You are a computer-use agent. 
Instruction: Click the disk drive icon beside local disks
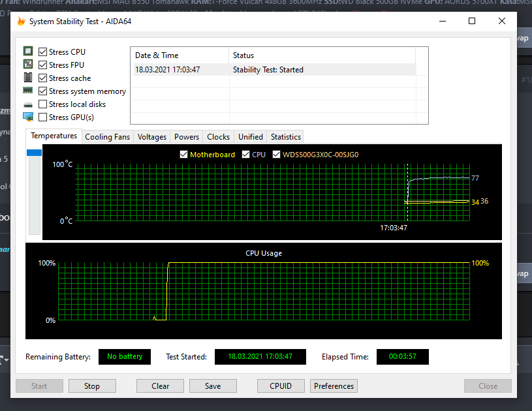click(28, 104)
